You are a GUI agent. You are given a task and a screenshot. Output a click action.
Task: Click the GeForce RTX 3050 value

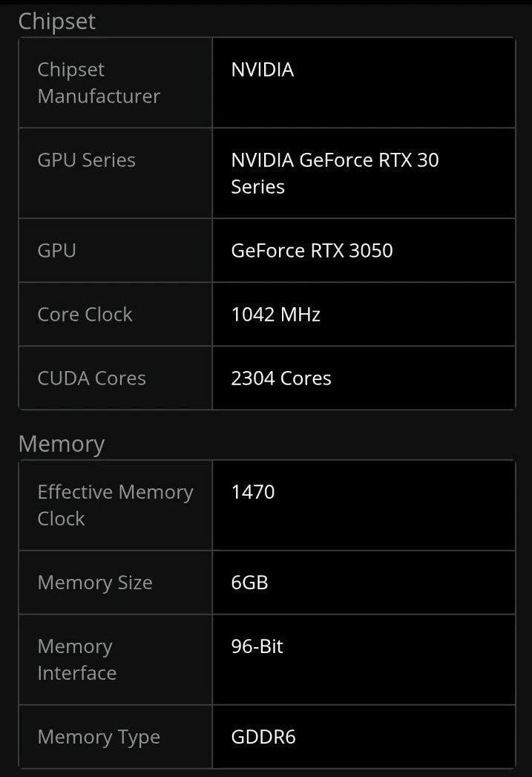tap(312, 251)
